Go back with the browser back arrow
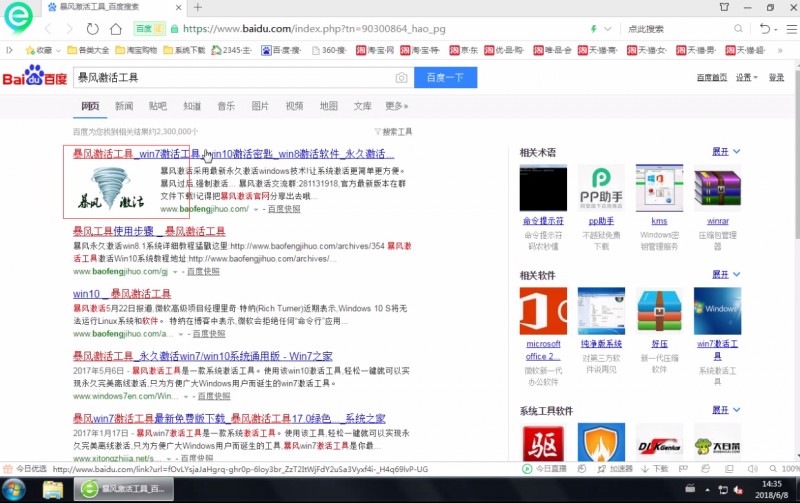 click(48, 29)
